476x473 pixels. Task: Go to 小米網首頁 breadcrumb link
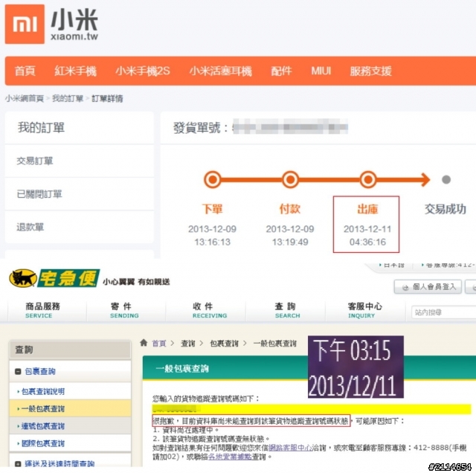pos(25,98)
